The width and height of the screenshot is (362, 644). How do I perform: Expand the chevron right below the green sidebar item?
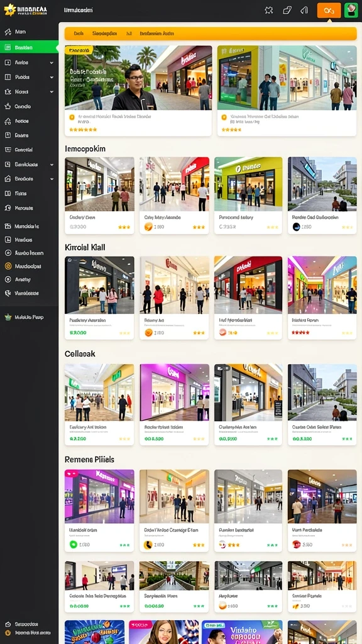click(52, 63)
